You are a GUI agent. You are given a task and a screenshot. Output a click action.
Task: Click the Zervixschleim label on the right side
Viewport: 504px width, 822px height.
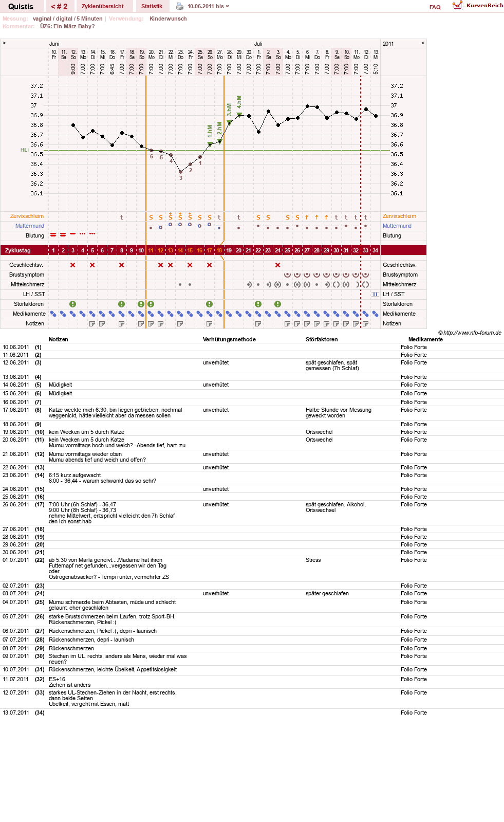coord(399,216)
